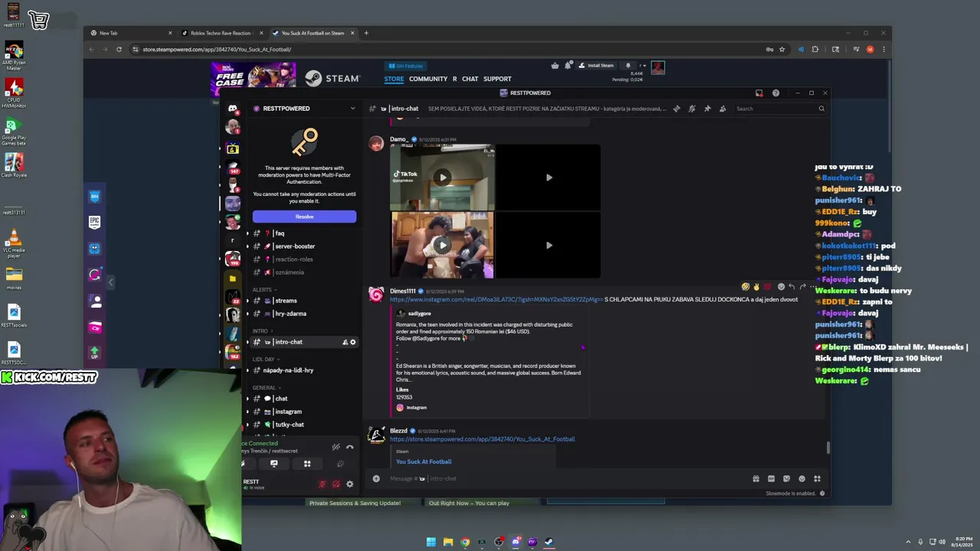Viewport: 980px width, 551px height.
Task: Open faq channel
Action: 303,233
